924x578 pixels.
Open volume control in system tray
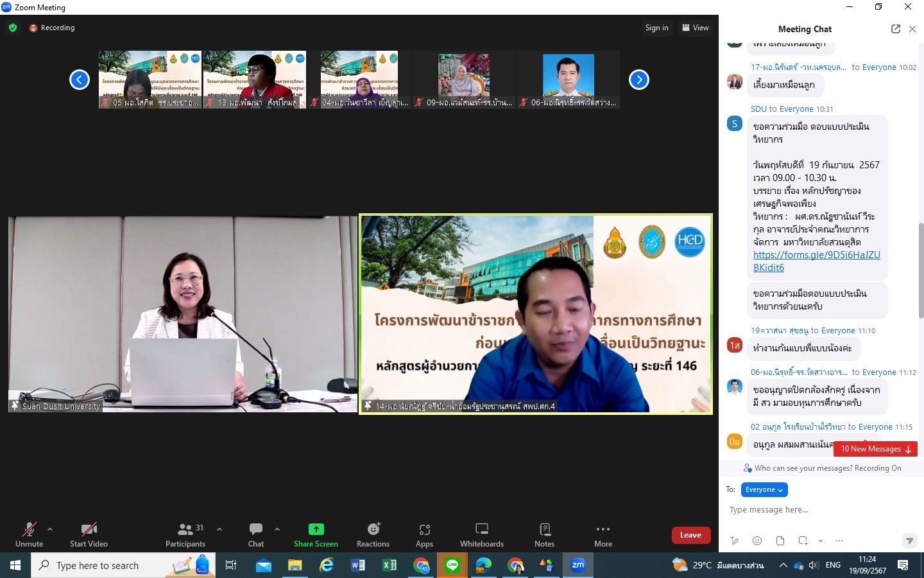[814, 565]
